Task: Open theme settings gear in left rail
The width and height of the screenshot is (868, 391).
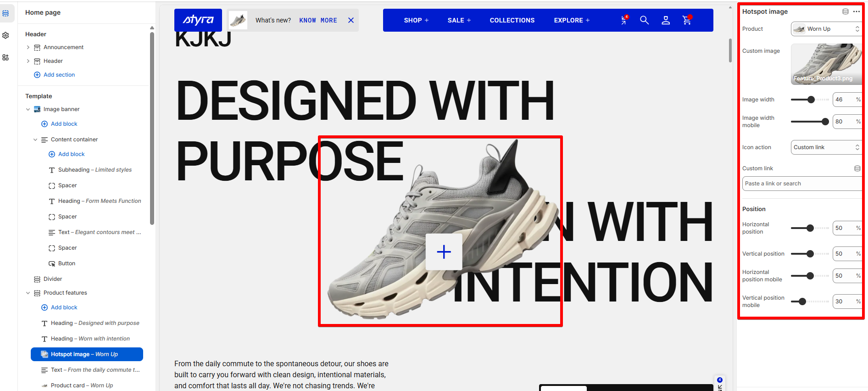Action: click(x=6, y=35)
